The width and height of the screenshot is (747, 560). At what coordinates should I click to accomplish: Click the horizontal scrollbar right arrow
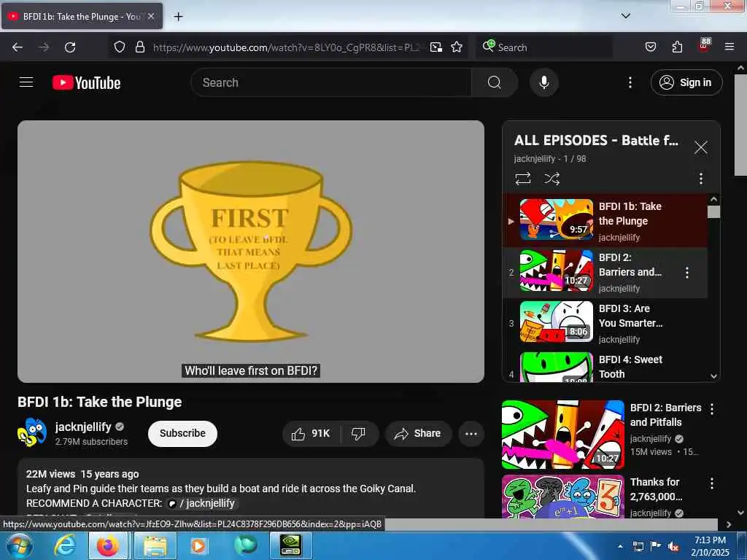coord(729,524)
